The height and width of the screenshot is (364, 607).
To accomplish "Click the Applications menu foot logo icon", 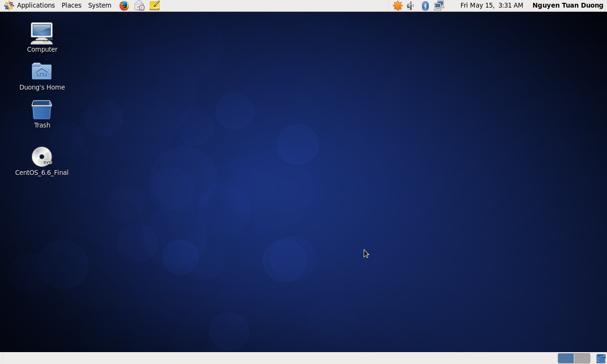I will [x=9, y=6].
